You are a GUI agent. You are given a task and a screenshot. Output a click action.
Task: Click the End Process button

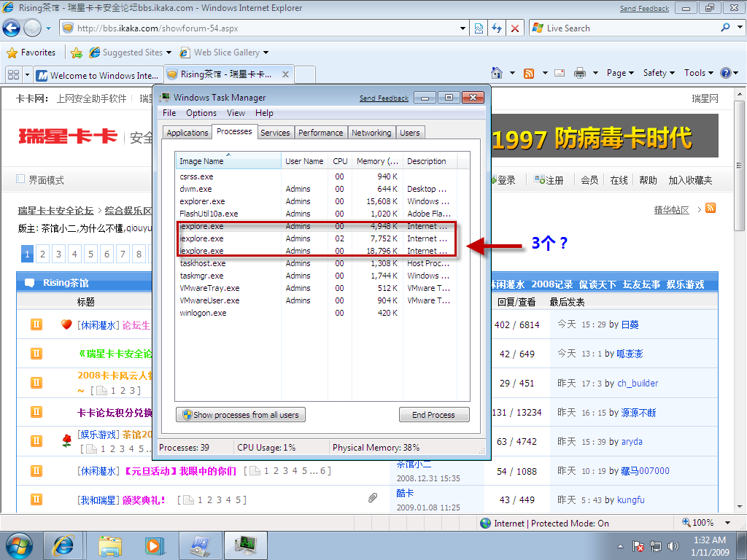pyautogui.click(x=433, y=415)
